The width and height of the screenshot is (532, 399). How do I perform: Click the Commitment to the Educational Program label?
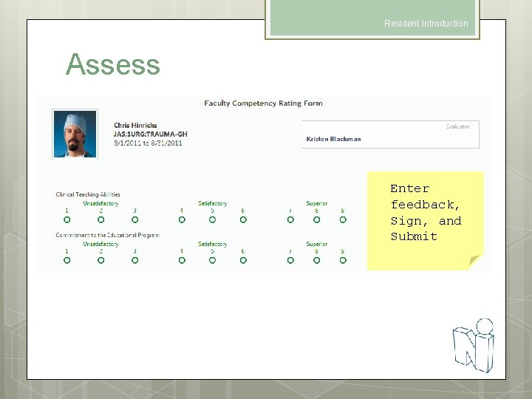[108, 235]
